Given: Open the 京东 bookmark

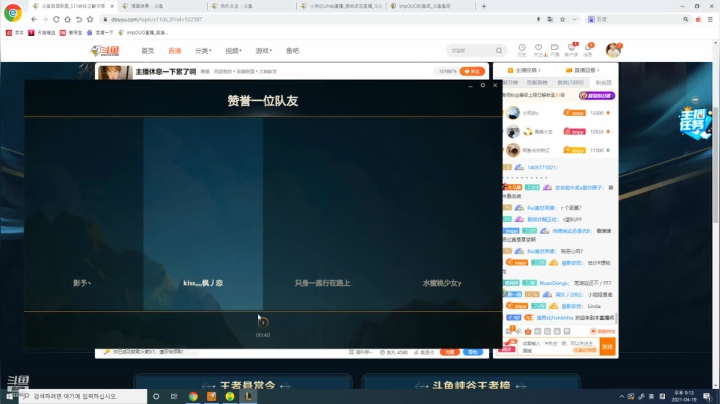Looking at the screenshot, I should coord(15,33).
